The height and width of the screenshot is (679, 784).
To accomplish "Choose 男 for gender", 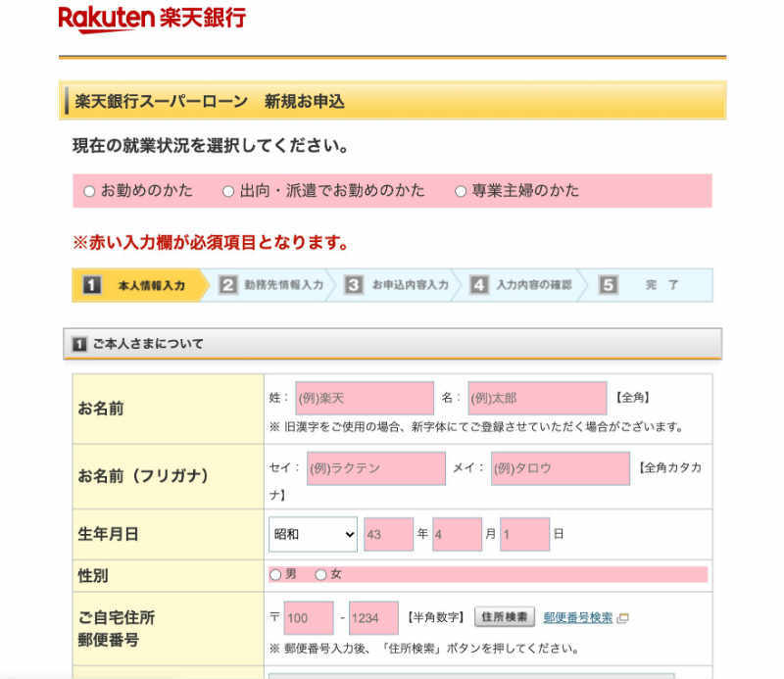I will tap(275, 574).
